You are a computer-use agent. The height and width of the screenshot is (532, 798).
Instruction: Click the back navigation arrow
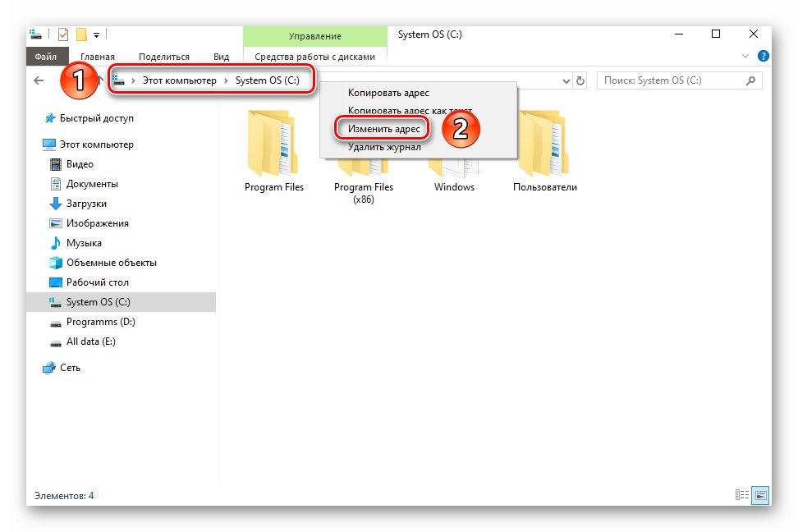39,80
